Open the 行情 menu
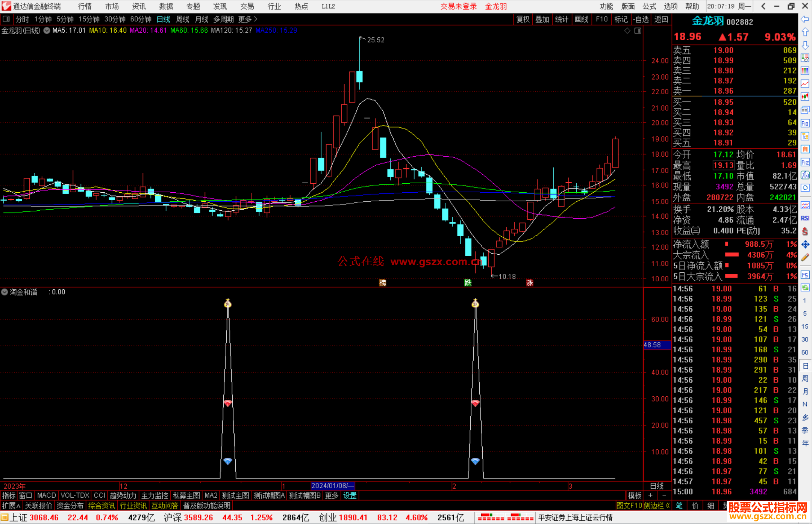This screenshot has width=812, height=524. [85, 6]
